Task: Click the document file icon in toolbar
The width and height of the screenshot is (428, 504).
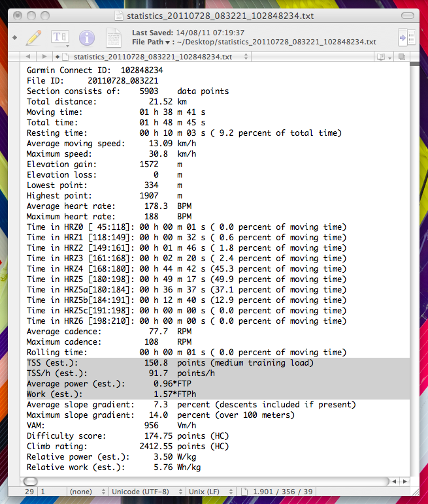Action: coord(114,38)
